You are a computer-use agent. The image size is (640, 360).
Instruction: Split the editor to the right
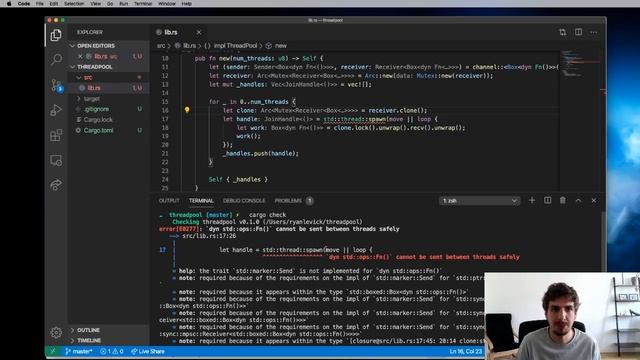click(578, 32)
